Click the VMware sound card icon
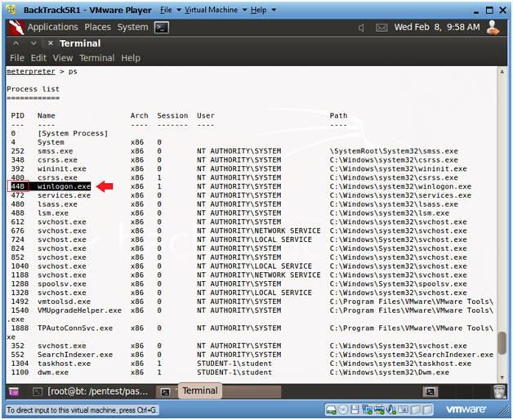513x420 pixels. coord(390,409)
